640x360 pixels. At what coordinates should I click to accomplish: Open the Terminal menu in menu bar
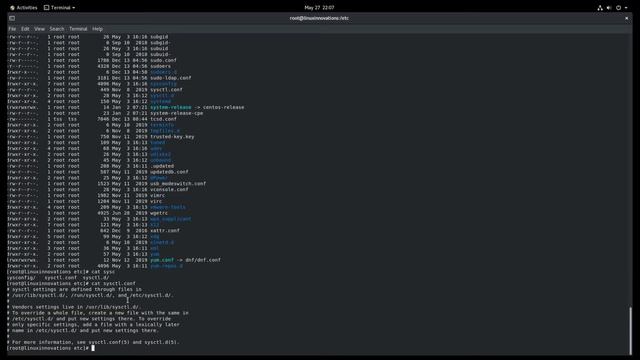[78, 29]
